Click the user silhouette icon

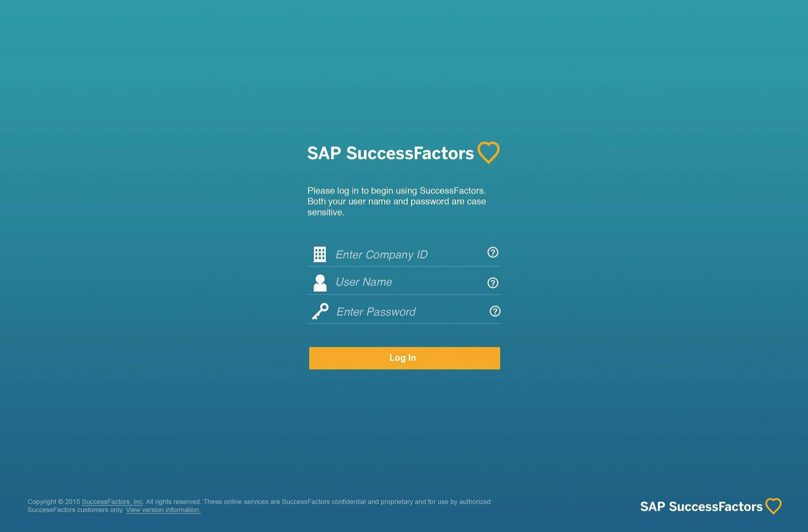click(320, 283)
